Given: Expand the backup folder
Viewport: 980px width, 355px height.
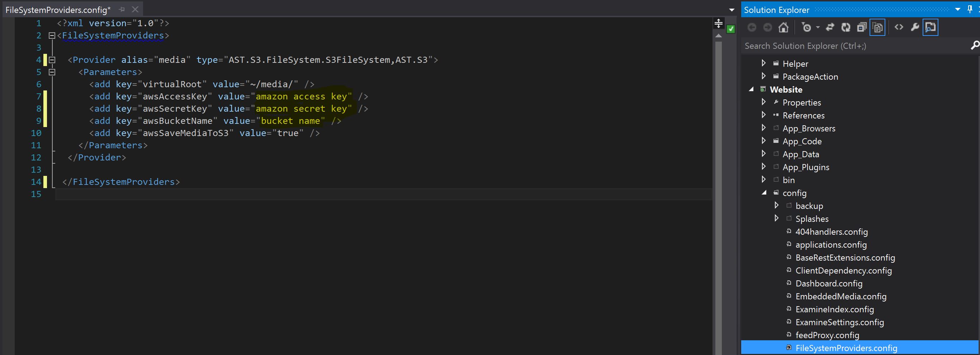Looking at the screenshot, I should tap(776, 206).
